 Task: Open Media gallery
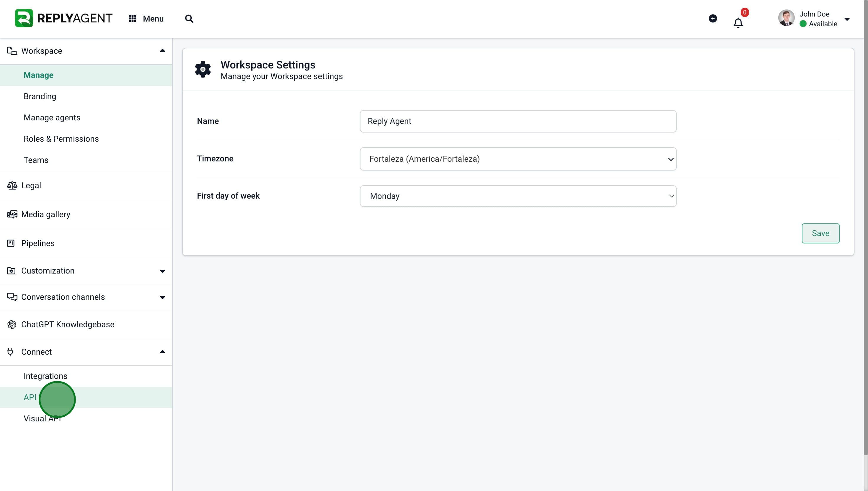(x=86, y=215)
